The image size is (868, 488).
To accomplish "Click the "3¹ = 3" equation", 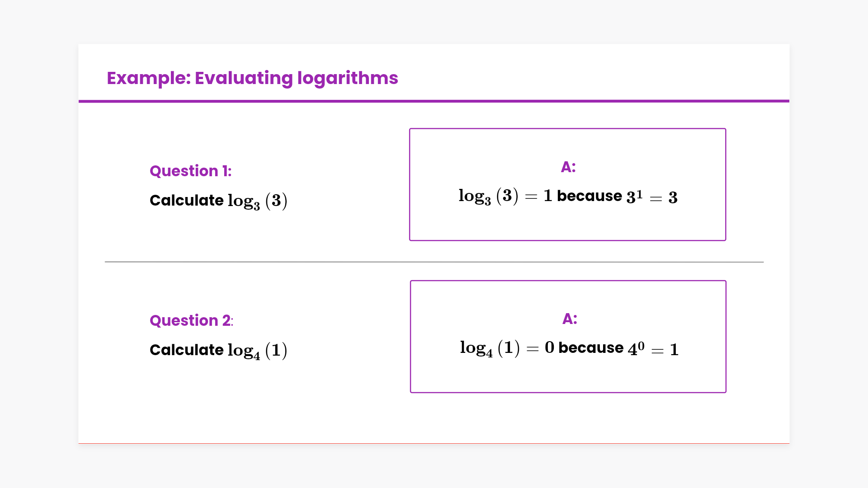I will tap(651, 197).
